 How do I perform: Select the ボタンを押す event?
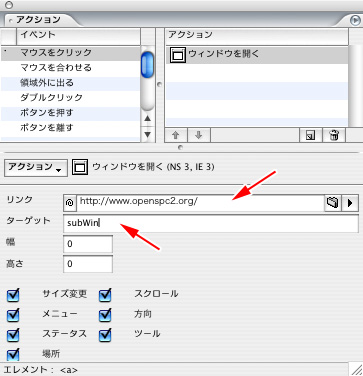pos(70,113)
